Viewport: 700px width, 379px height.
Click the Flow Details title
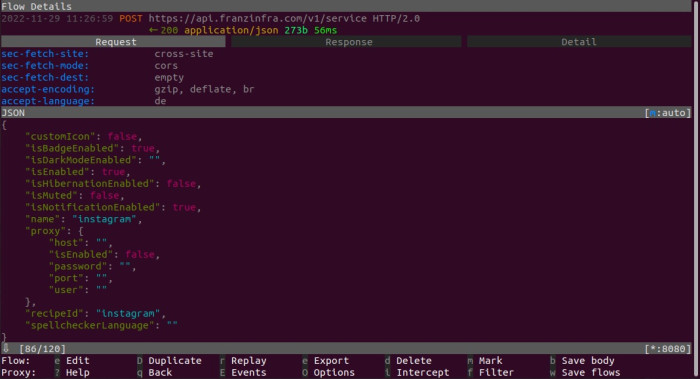click(x=37, y=7)
